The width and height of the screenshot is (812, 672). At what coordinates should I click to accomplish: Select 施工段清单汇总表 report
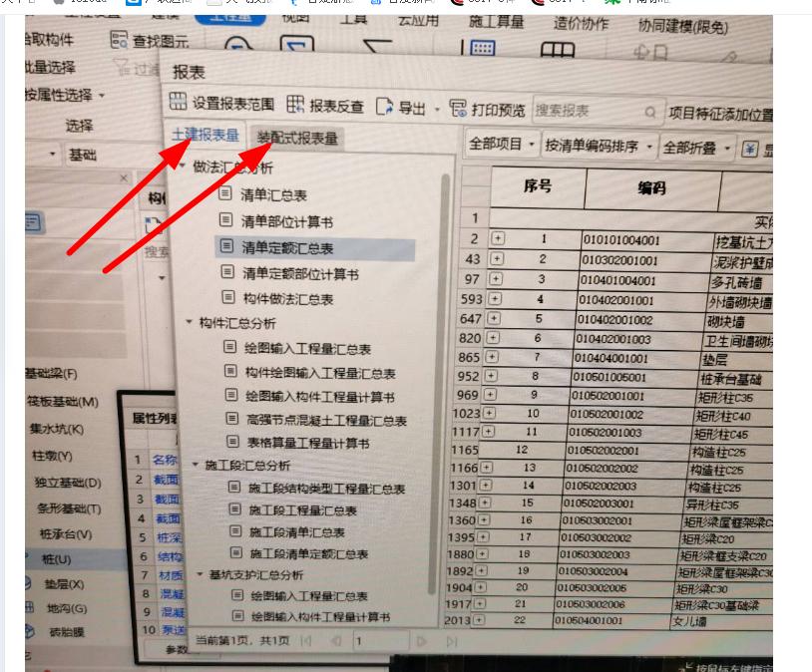pos(296,531)
